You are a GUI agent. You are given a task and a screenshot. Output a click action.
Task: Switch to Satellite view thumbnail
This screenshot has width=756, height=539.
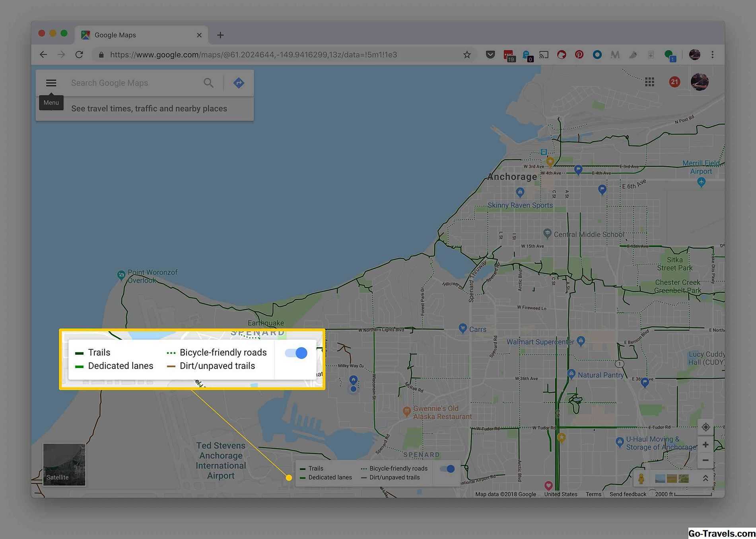(64, 465)
